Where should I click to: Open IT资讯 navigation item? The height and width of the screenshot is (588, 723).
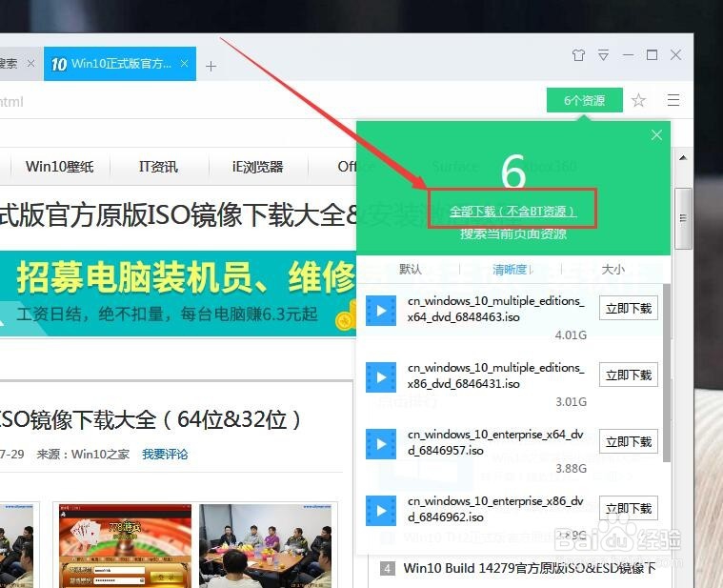point(158,167)
